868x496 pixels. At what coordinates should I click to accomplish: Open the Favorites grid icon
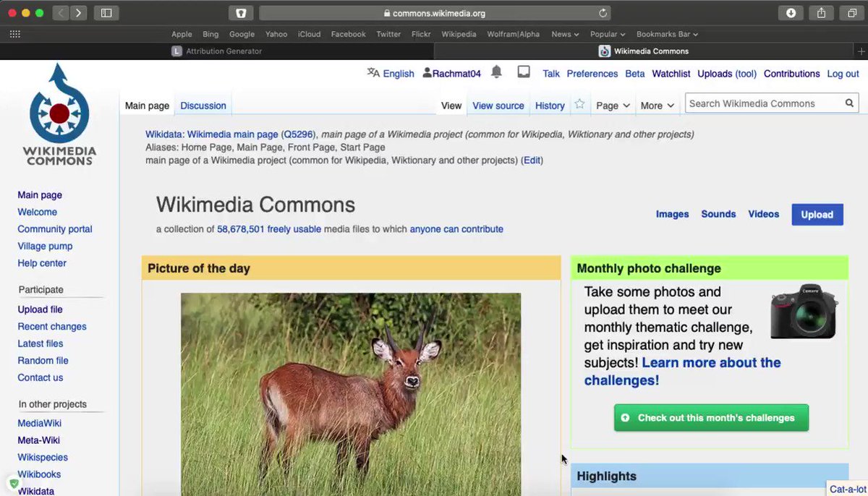(14, 34)
